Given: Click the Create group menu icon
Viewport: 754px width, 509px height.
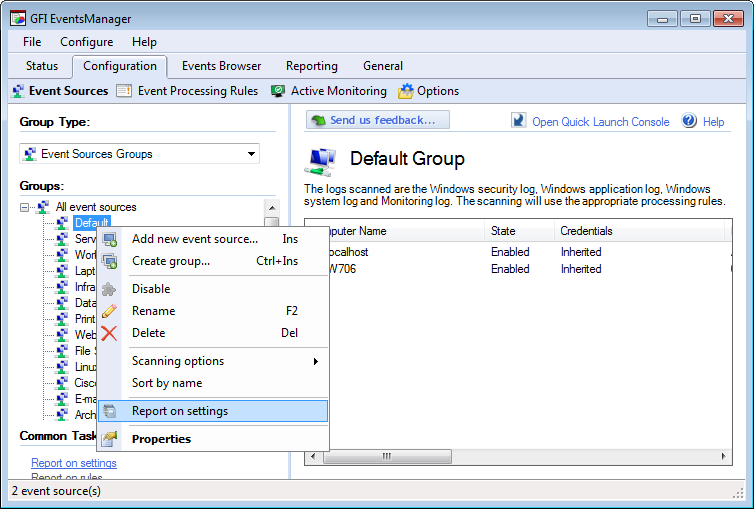Looking at the screenshot, I should click(x=110, y=261).
